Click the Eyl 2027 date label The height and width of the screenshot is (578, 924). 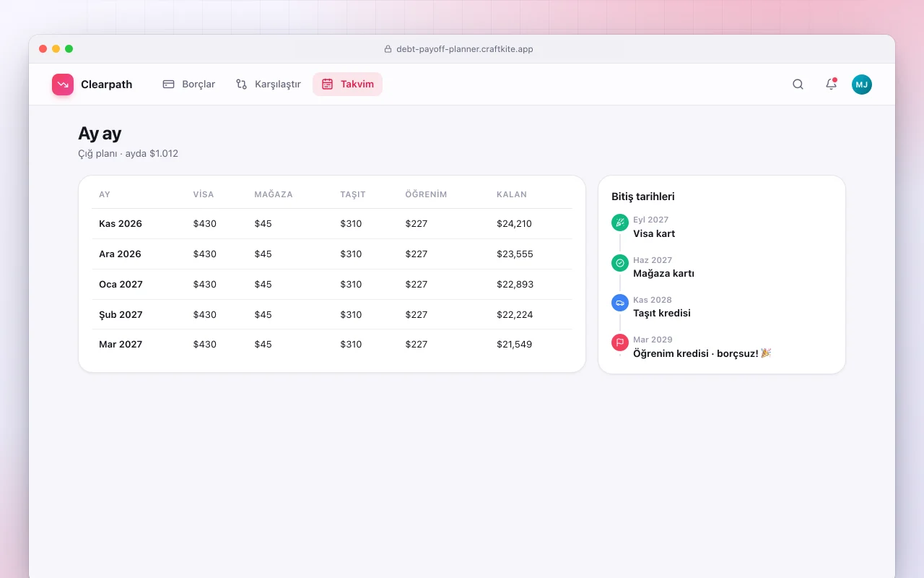pos(650,220)
